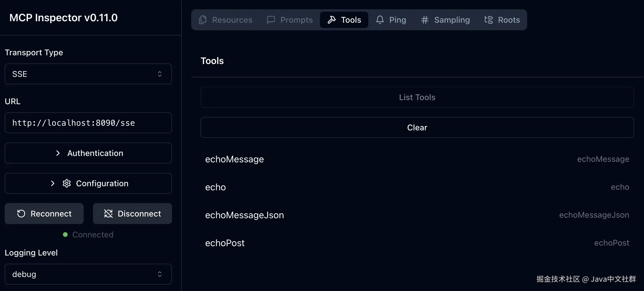Viewport: 644px width, 291px height.
Task: Click the Sampling hash icon
Action: pyautogui.click(x=425, y=20)
